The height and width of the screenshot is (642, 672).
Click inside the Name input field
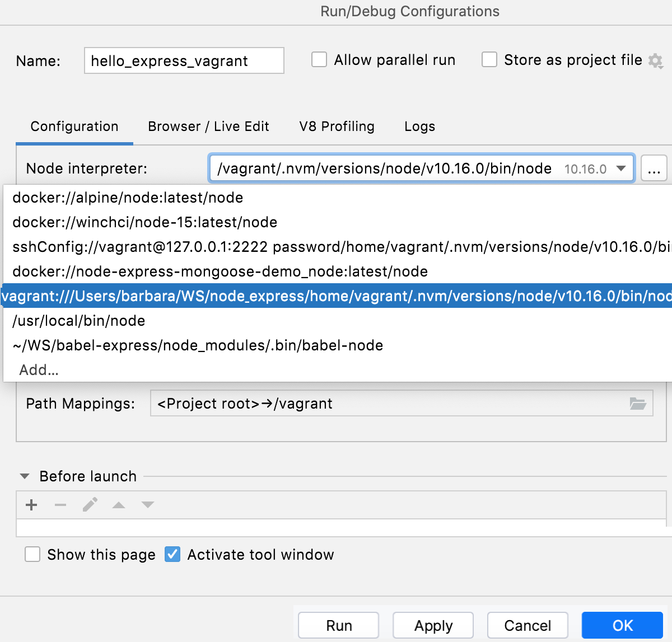184,60
